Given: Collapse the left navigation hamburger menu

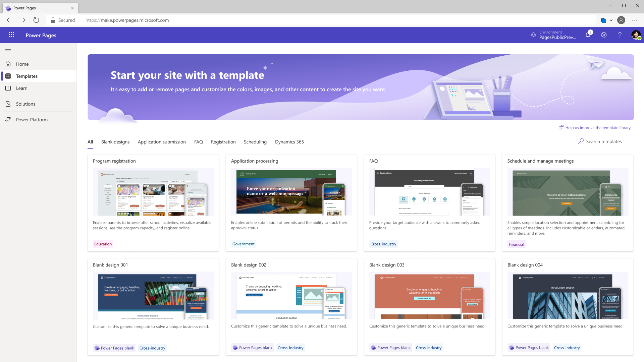Looking at the screenshot, I should pyautogui.click(x=8, y=51).
